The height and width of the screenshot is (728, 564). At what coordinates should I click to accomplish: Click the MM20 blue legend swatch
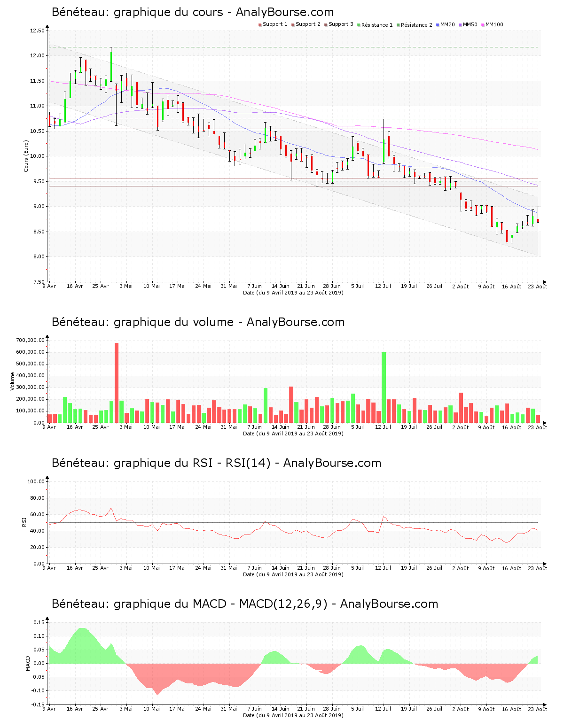(438, 25)
